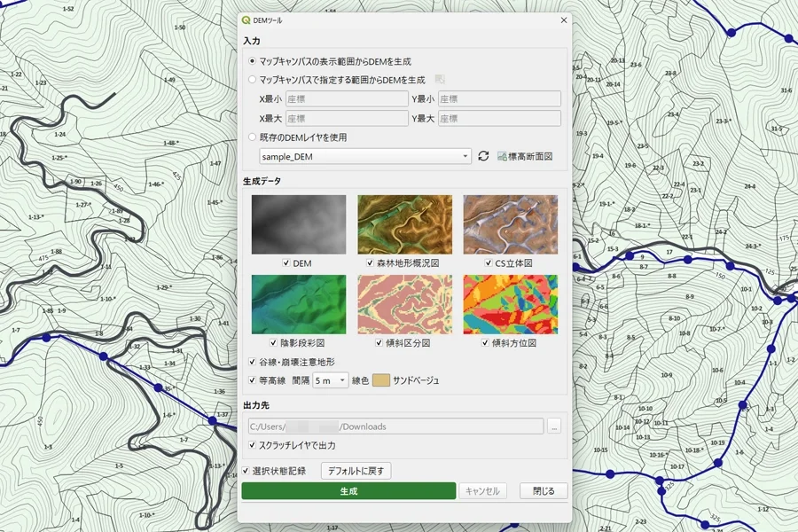Click the 入力 section heading
The image size is (798, 532).
(252, 41)
